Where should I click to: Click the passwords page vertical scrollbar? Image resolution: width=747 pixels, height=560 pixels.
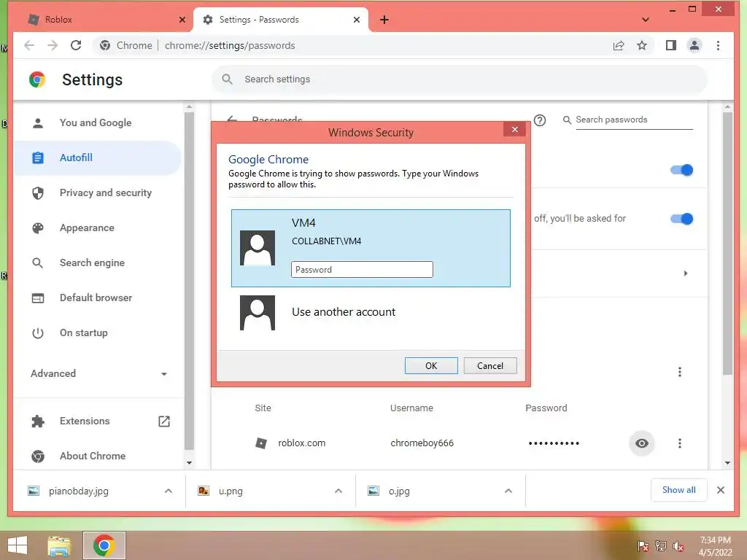coord(727,243)
